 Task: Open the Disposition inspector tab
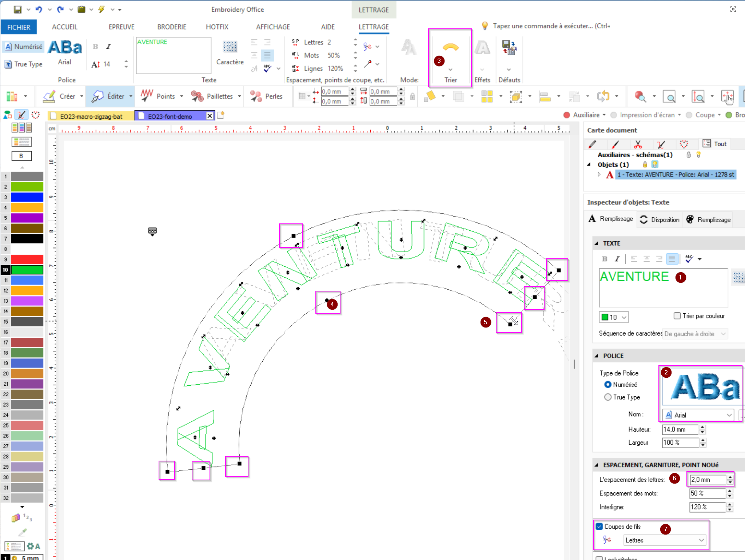[660, 220]
